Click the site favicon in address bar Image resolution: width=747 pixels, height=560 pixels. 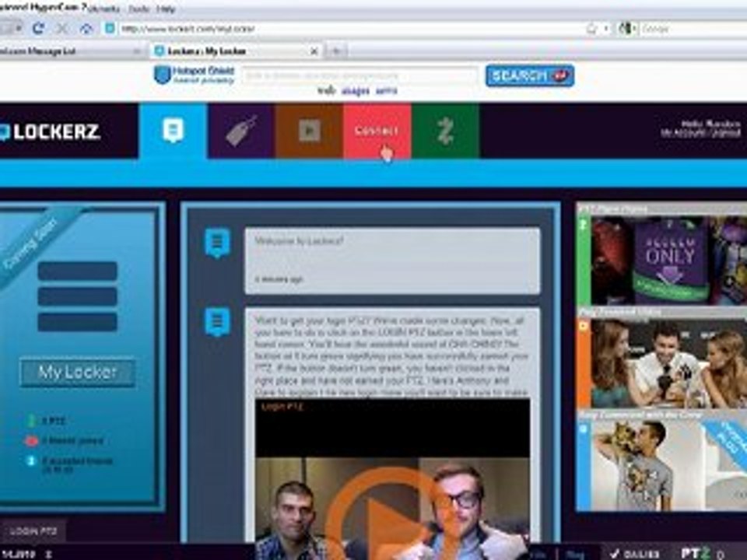110,29
